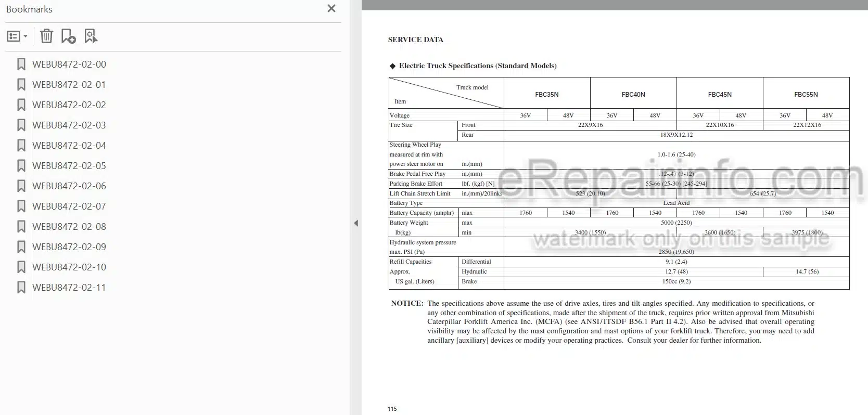Screen dimensions: 868x415
Task: Click the 22X10X16 tire size cell
Action: (720, 125)
